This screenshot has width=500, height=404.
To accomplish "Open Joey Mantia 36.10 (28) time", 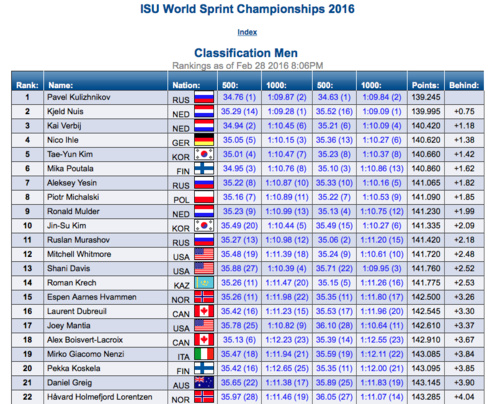I will click(334, 326).
